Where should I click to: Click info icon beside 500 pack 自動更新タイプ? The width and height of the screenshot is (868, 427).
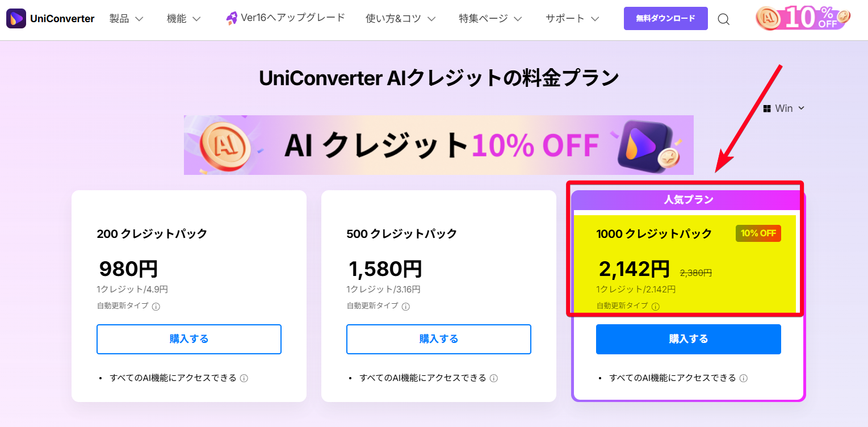coord(406,307)
